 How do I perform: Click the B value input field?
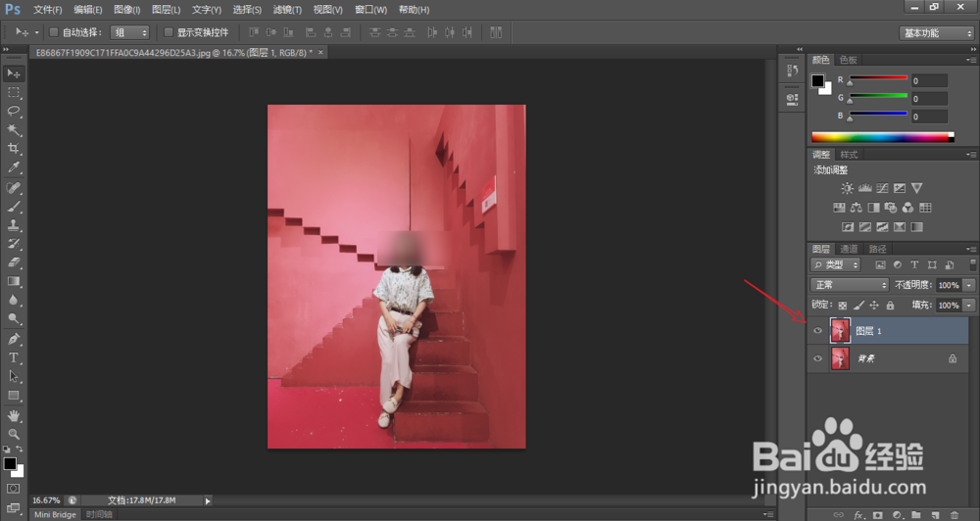point(929,117)
